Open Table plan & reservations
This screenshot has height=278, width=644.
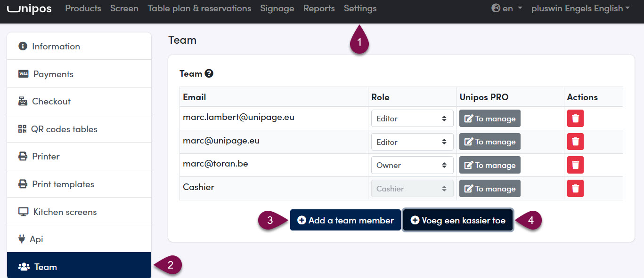[x=199, y=8]
